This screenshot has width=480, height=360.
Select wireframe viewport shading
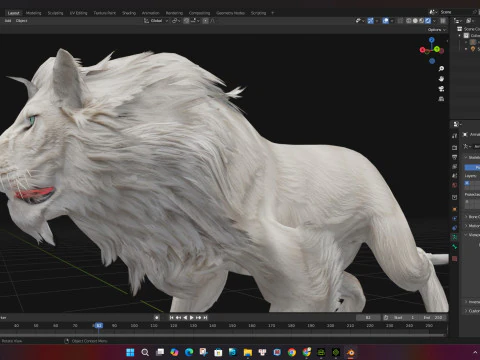click(x=409, y=21)
